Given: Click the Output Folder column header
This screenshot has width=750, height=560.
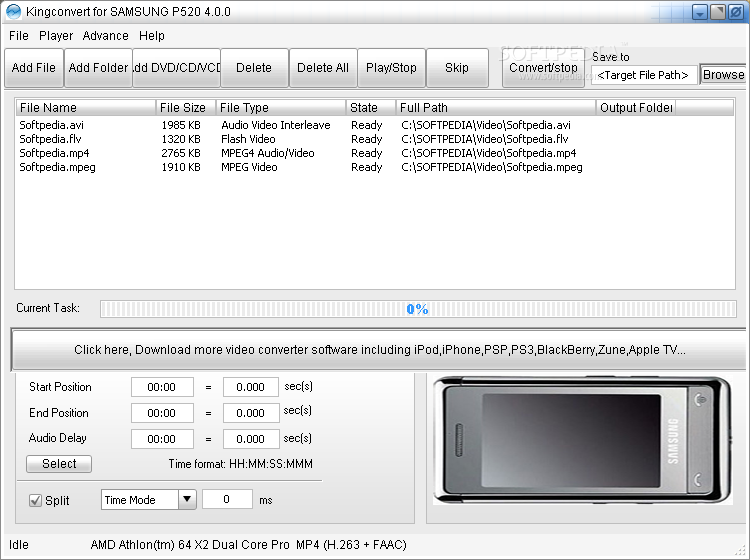Looking at the screenshot, I should (x=636, y=108).
